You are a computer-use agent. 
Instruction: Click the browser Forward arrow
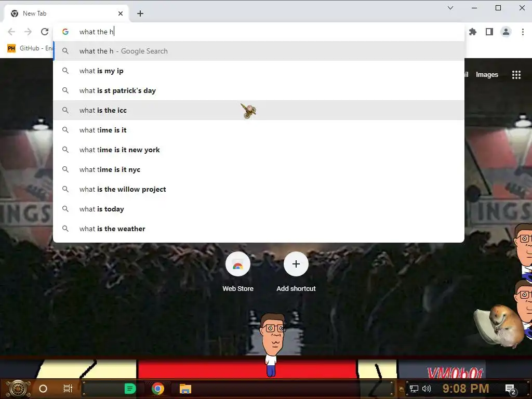[28, 32]
